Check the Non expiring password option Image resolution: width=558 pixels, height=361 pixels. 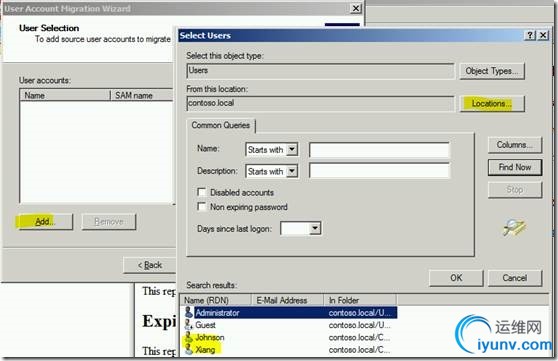pyautogui.click(x=201, y=206)
